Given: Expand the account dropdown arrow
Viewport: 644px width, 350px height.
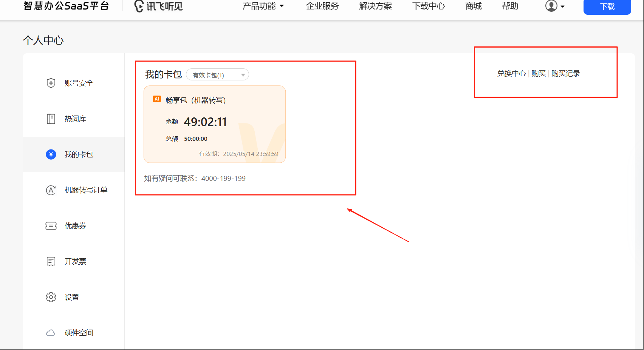Looking at the screenshot, I should click(x=562, y=6).
